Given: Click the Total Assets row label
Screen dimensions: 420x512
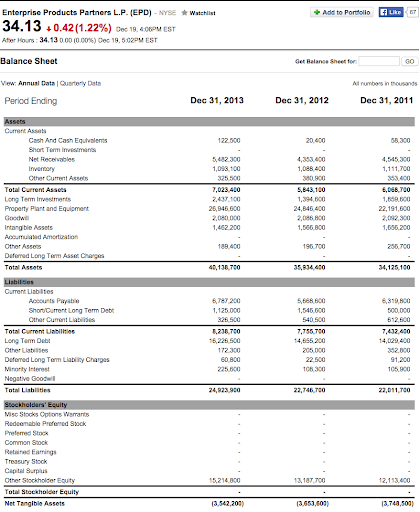Looking at the screenshot, I should pos(23,267).
